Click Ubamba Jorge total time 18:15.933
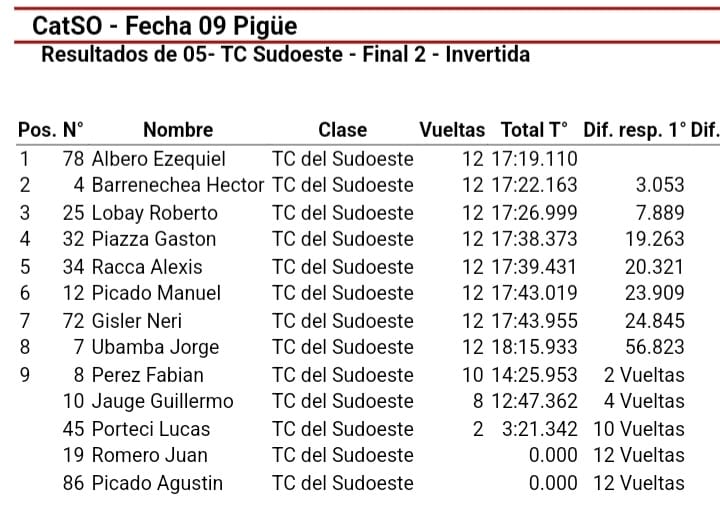The image size is (720, 530). point(534,347)
